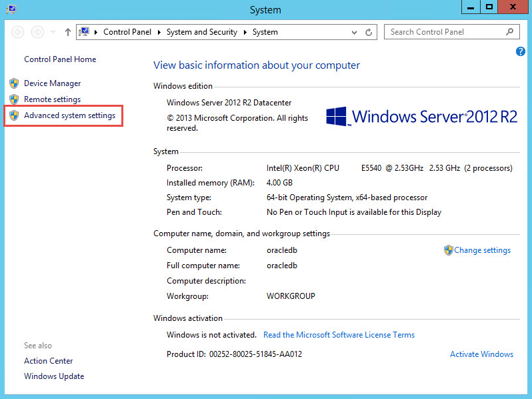Click the Back navigation arrow
This screenshot has height=399, width=532.
click(17, 32)
